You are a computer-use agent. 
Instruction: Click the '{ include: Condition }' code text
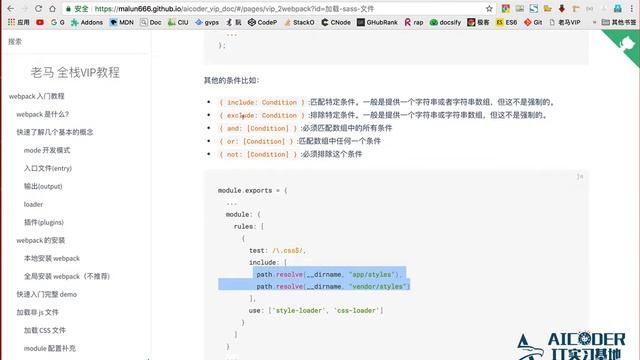[x=262, y=102]
